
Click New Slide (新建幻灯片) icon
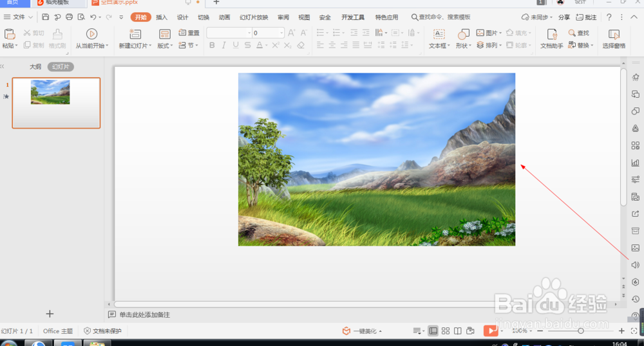pos(135,34)
